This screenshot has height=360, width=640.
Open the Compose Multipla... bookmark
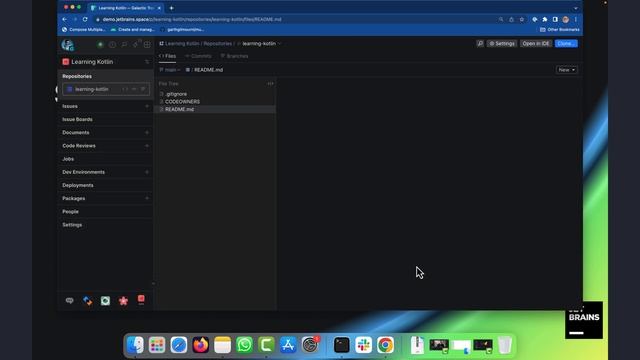83,29
